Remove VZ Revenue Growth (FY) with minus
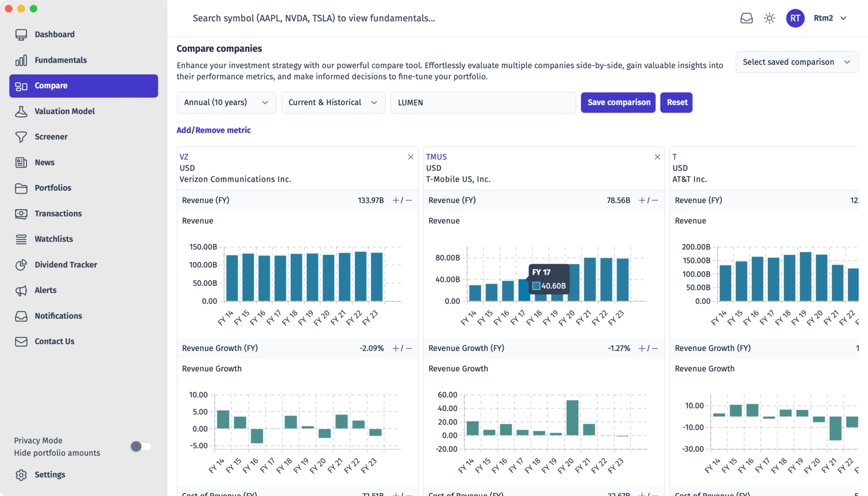Viewport: 868px width, 496px height. pos(409,348)
